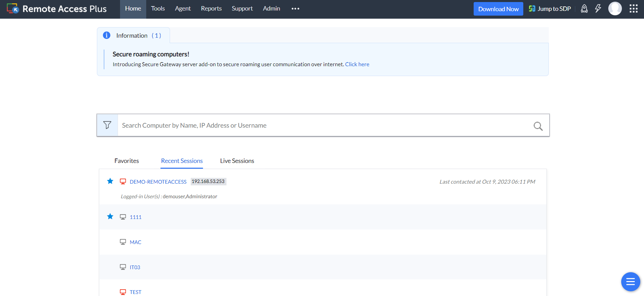Follow the 'Click here' Secure Gateway link

(357, 64)
